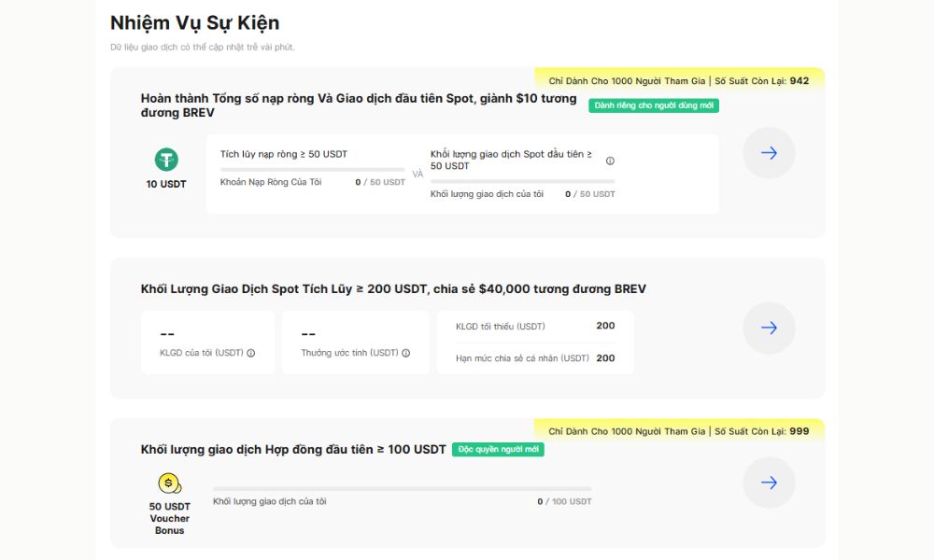Click the 50 USDT Voucher Bonus coin icon

[x=168, y=483]
